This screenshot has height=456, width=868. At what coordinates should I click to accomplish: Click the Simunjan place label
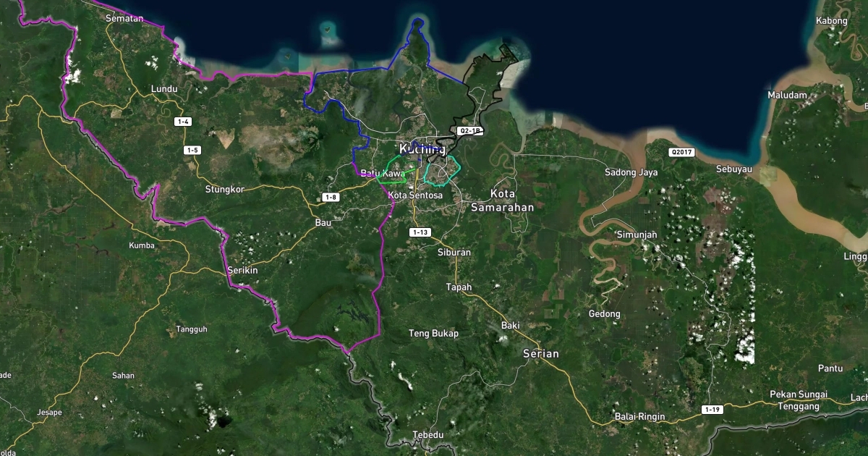pos(637,235)
